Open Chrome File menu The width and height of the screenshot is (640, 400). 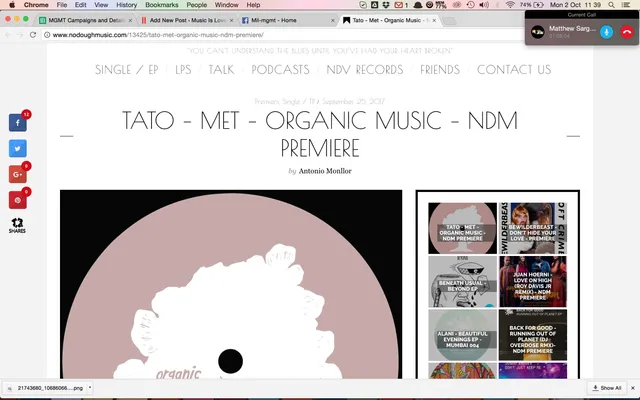[x=62, y=5]
